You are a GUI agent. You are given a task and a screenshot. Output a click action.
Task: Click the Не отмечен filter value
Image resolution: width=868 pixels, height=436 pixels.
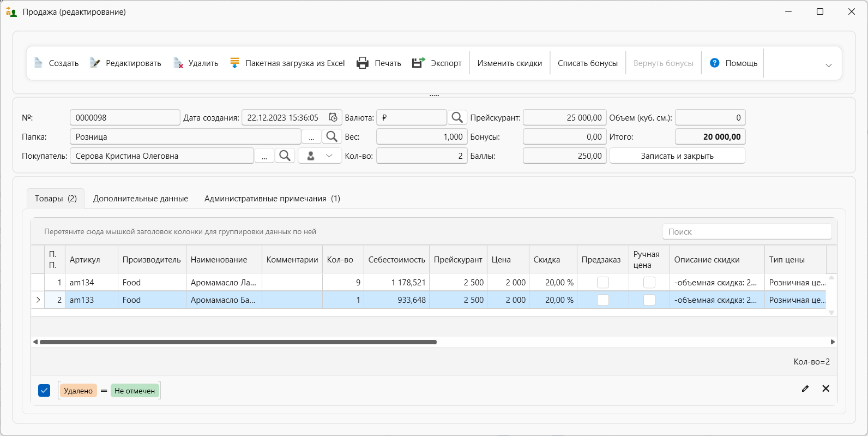(135, 391)
